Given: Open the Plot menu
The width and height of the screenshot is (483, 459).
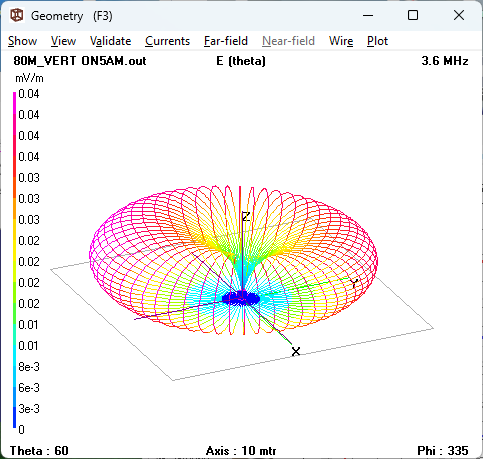Looking at the screenshot, I should tap(377, 41).
